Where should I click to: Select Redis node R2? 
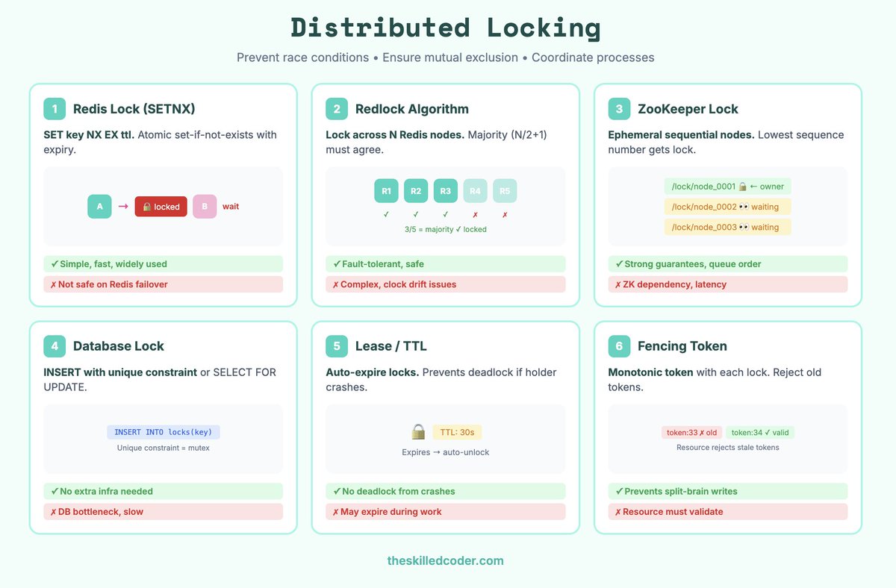(416, 191)
